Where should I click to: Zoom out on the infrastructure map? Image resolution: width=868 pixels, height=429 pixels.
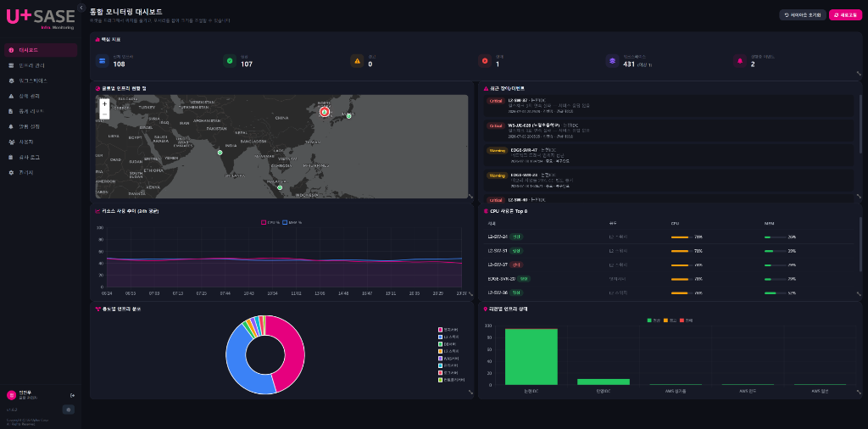click(x=104, y=114)
